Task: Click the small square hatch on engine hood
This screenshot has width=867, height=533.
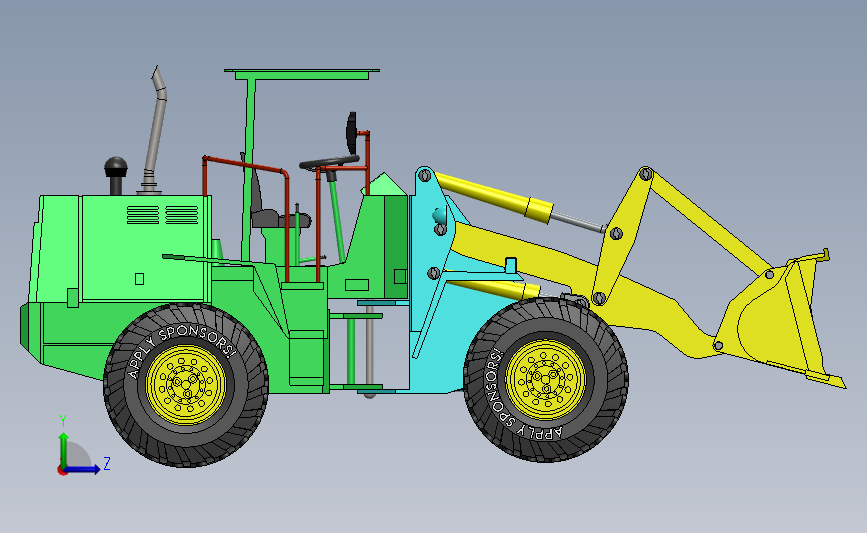Action: point(139,279)
